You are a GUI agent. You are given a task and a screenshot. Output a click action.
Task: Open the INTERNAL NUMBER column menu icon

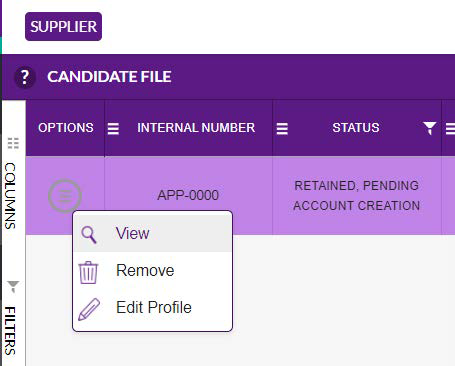(282, 128)
